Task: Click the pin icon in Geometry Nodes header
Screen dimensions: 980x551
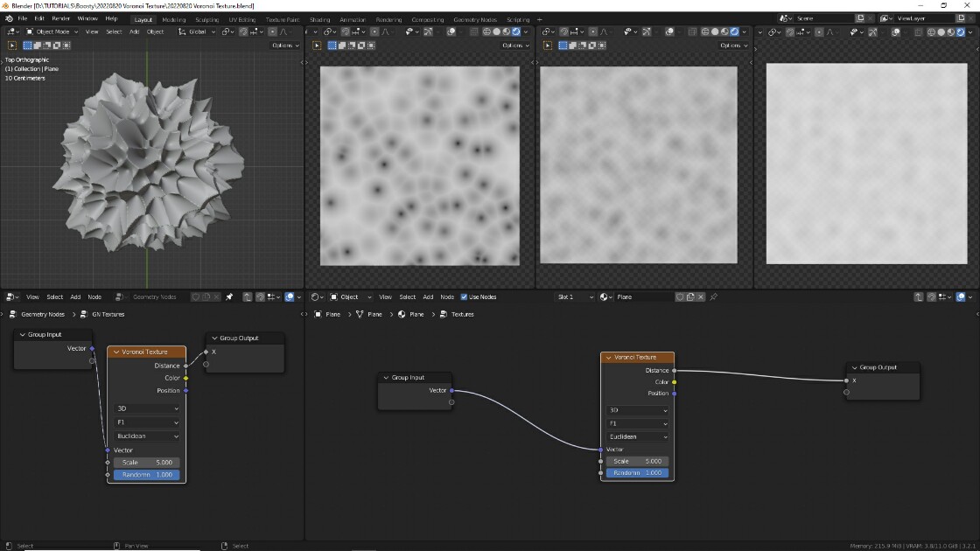Action: (229, 296)
